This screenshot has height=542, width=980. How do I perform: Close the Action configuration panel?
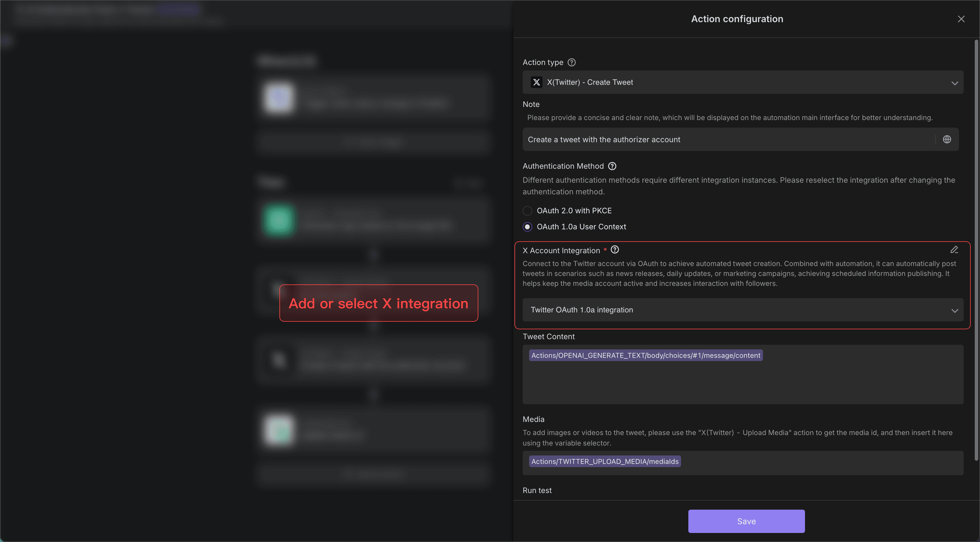pos(961,19)
